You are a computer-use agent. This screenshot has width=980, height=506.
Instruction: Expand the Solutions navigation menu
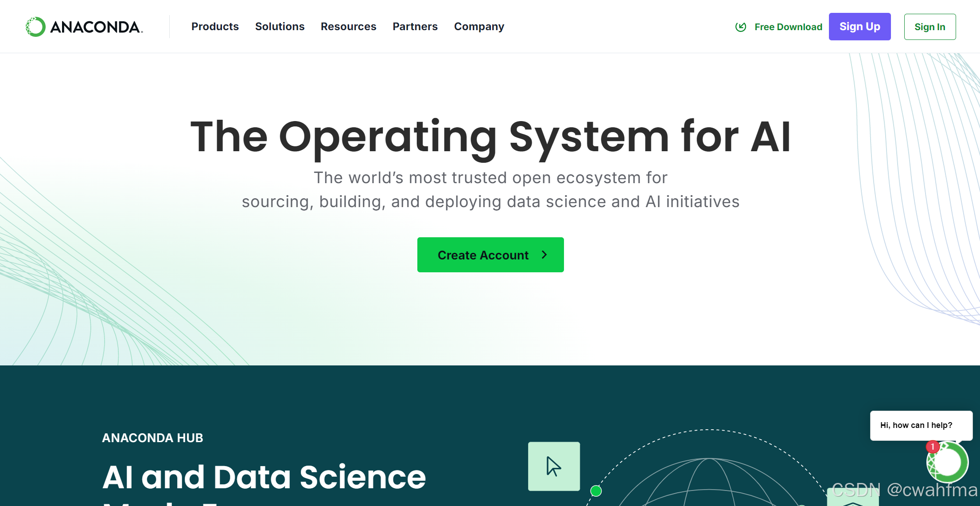(280, 27)
